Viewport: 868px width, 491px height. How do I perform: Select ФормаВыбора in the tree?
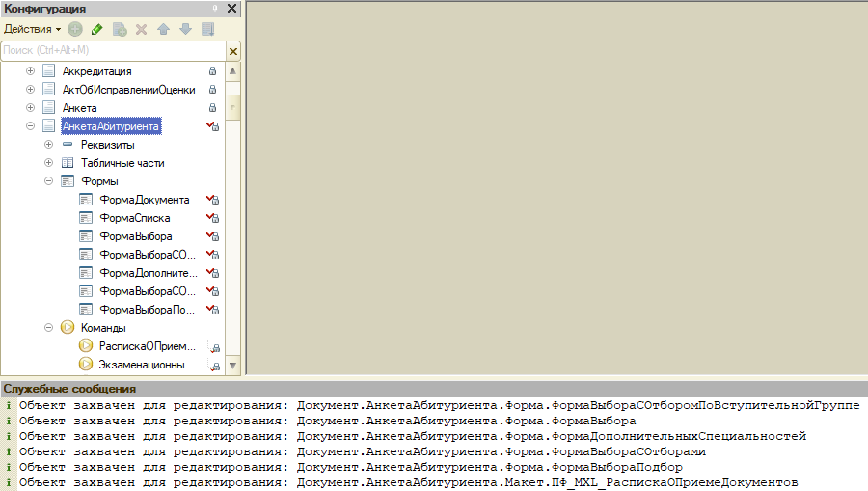[136, 236]
